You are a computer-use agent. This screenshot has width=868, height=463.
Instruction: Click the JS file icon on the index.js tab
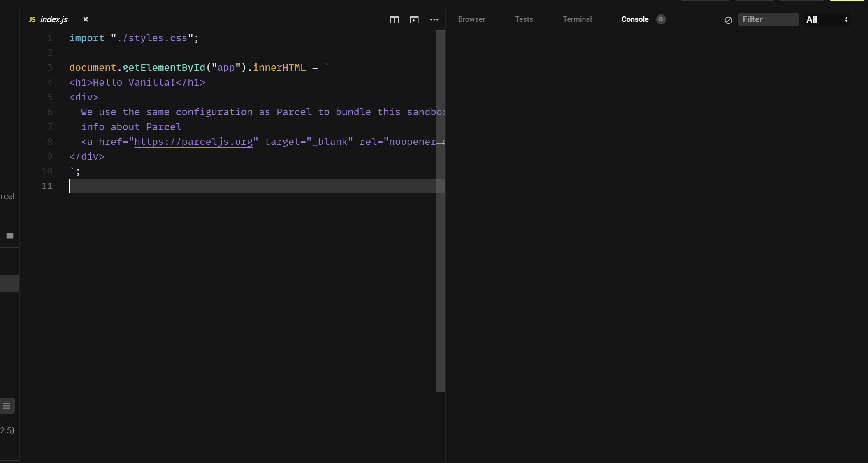click(32, 20)
